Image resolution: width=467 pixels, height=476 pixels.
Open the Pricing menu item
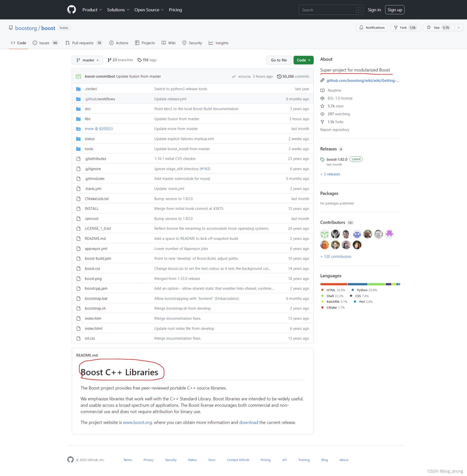tap(175, 10)
